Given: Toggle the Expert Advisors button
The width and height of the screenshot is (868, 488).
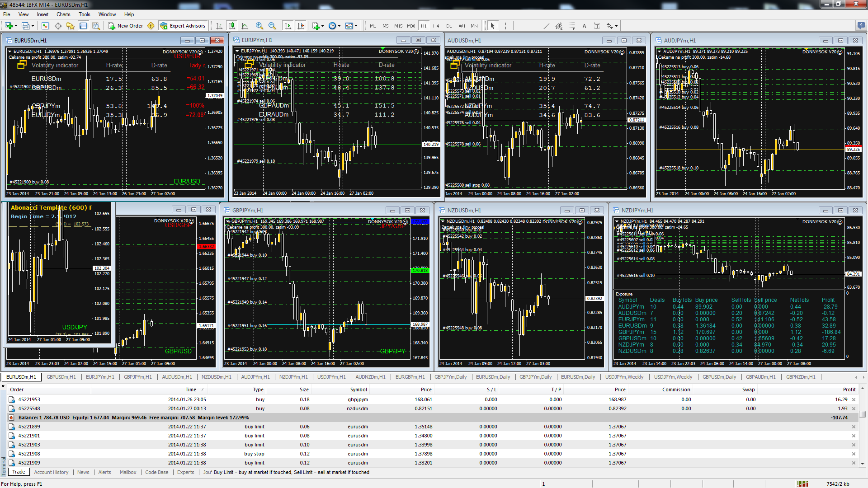Looking at the screenshot, I should pyautogui.click(x=183, y=26).
